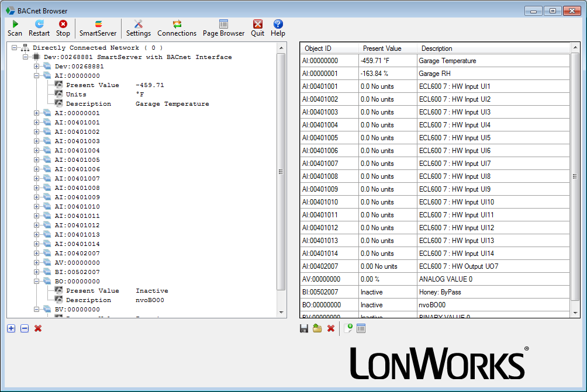The image size is (587, 392).
Task: Click the red X icon below the table
Action: (331, 328)
